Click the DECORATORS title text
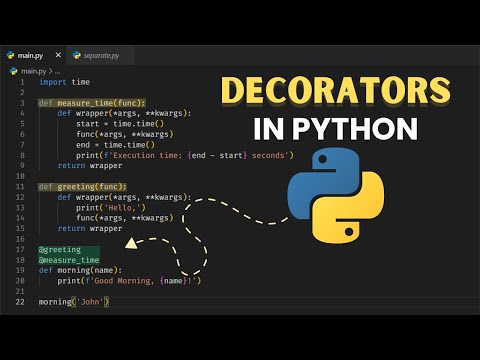The image size is (480, 360). (336, 90)
